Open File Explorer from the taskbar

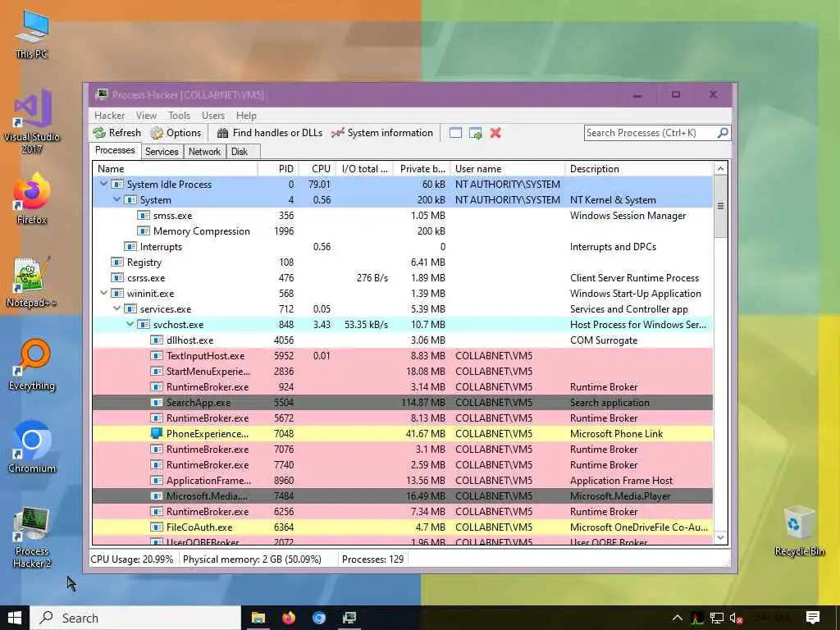258,618
